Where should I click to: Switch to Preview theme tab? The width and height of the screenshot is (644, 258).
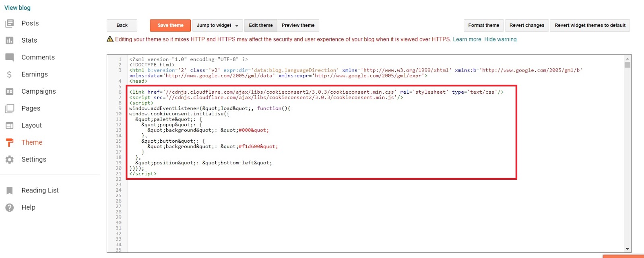(298, 25)
